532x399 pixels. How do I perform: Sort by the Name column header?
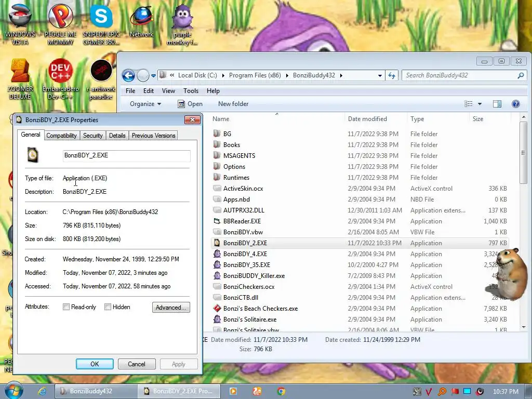point(277,119)
